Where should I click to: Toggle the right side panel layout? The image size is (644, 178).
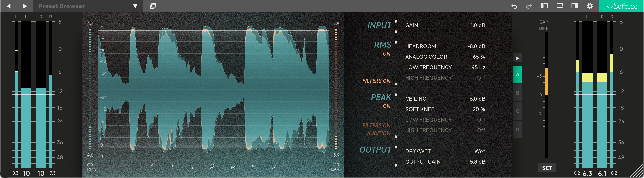[x=575, y=6]
